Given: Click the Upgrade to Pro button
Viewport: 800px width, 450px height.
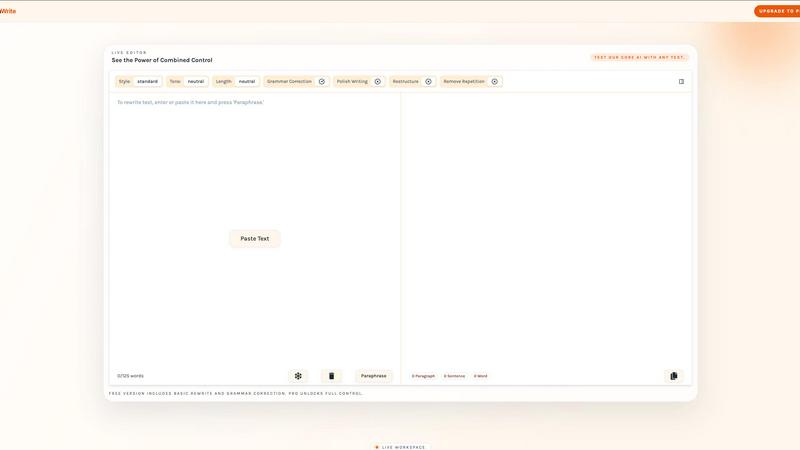Looking at the screenshot, I should pyautogui.click(x=777, y=11).
